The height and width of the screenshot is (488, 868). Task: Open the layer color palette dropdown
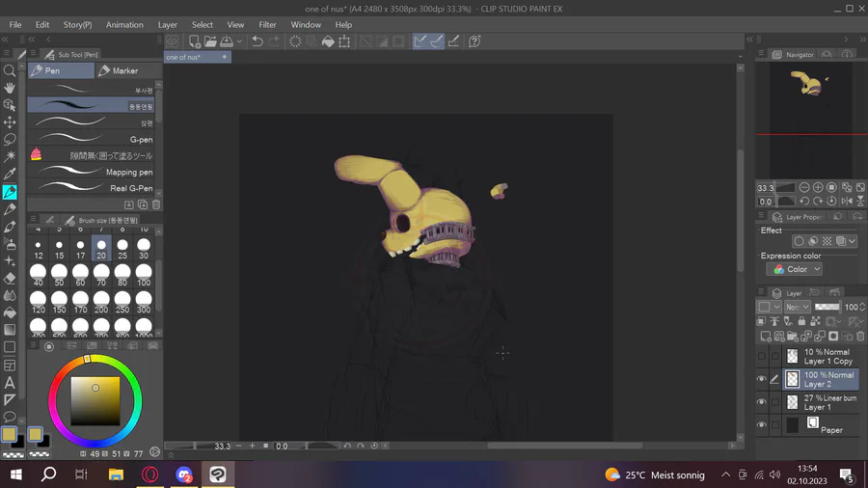click(x=769, y=307)
